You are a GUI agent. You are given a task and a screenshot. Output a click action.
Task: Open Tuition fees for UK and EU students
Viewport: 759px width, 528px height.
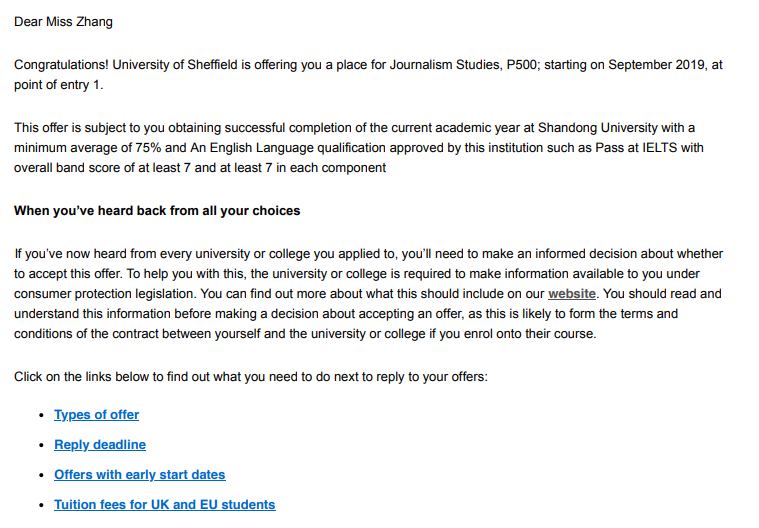(x=165, y=505)
